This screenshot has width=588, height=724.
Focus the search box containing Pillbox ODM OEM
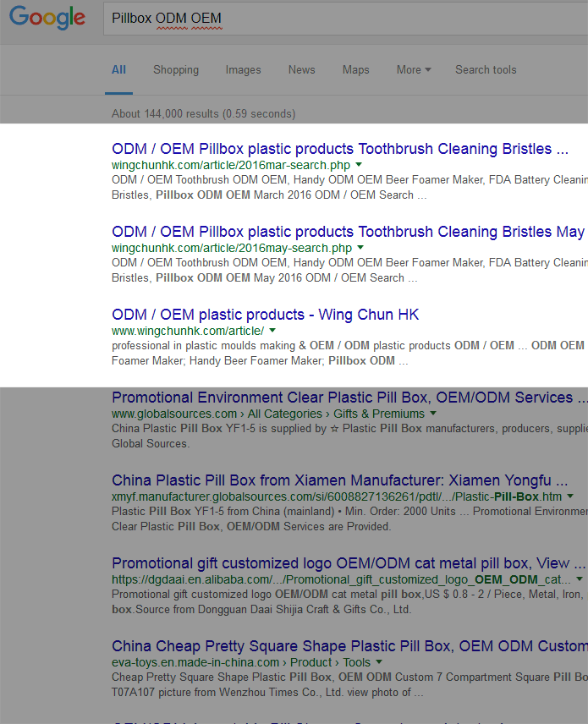(345, 19)
